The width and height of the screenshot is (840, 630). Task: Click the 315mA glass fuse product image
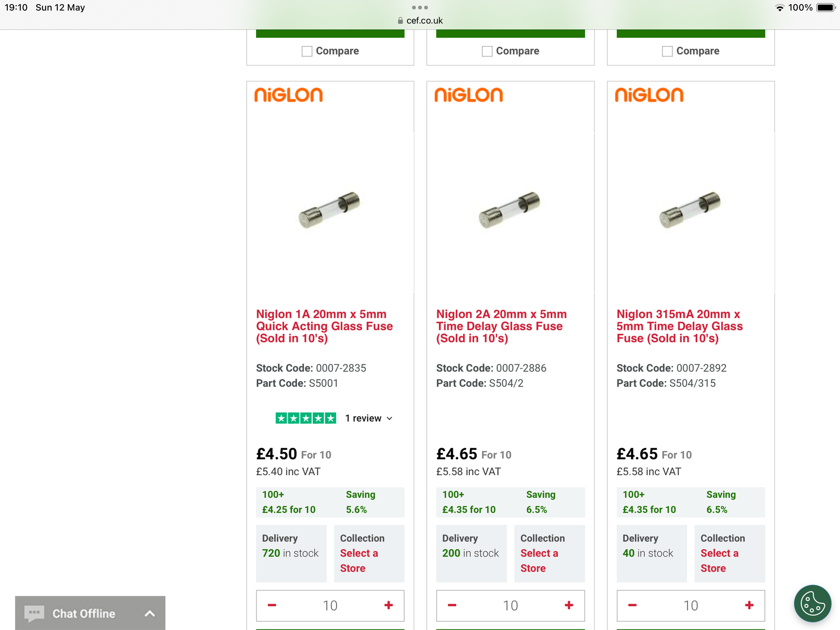(x=690, y=209)
